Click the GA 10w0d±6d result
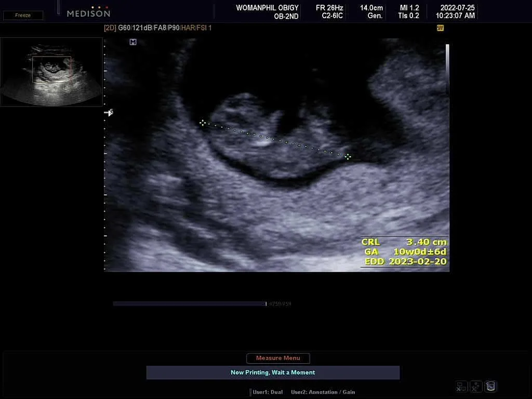The width and height of the screenshot is (532, 399). click(x=405, y=252)
